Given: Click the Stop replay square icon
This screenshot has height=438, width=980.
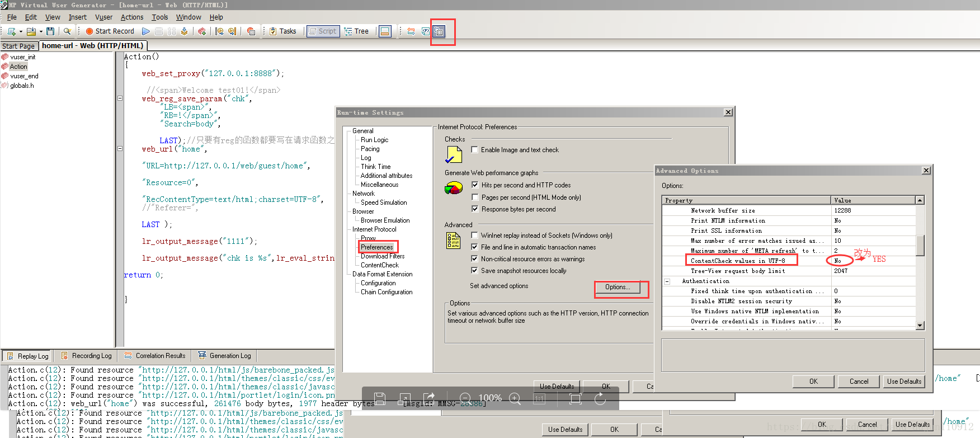Looking at the screenshot, I should click(x=159, y=31).
